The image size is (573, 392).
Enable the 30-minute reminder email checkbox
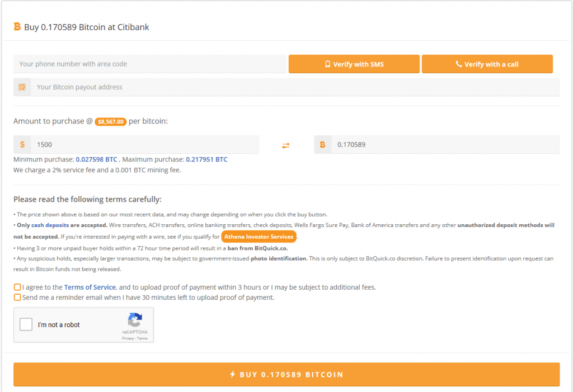click(x=17, y=297)
